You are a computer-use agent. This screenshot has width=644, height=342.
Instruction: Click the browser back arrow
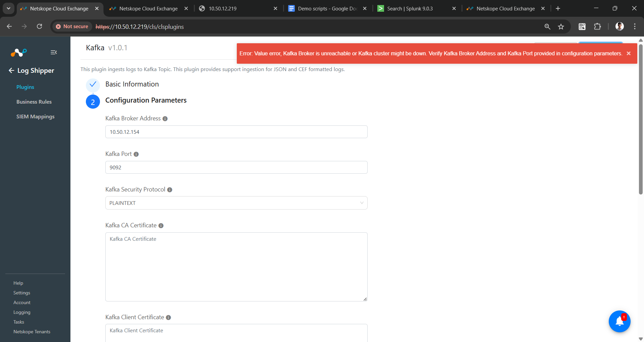9,26
